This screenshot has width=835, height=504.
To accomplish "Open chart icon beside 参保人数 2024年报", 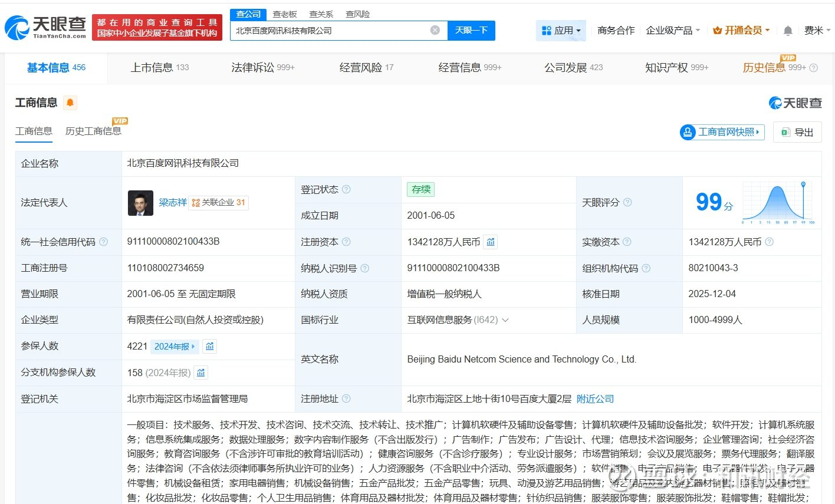I will click(210, 346).
